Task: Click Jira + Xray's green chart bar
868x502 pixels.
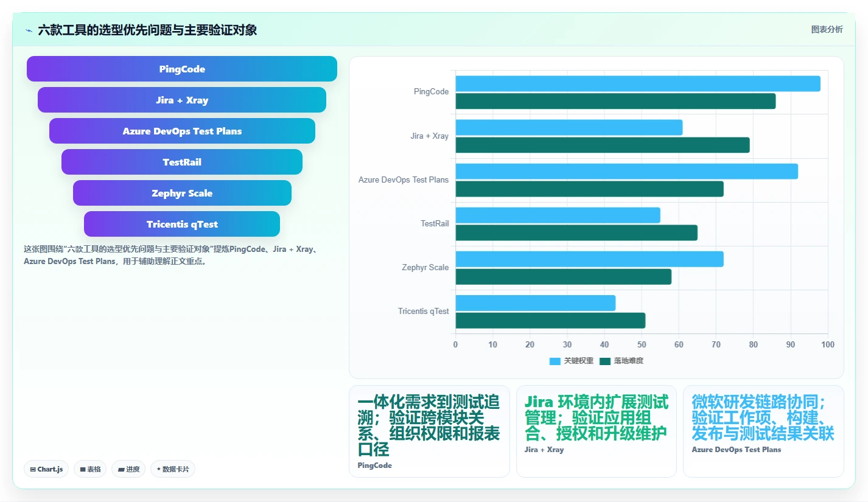Action: pyautogui.click(x=603, y=145)
